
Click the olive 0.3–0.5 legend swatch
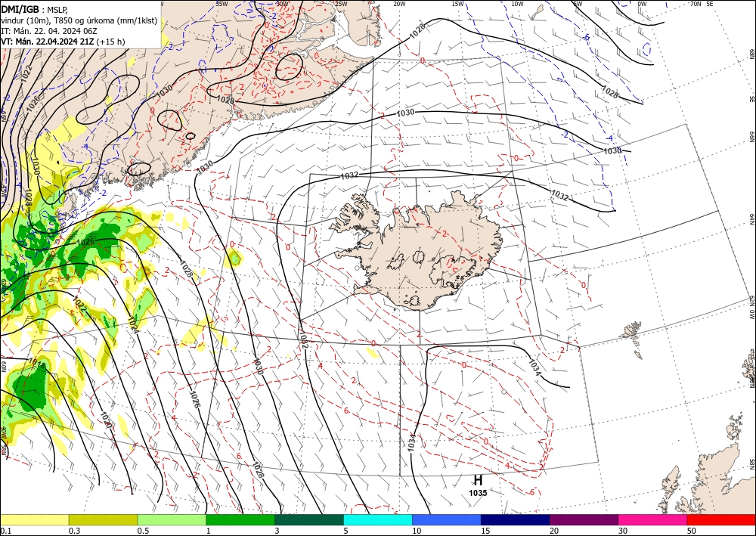pos(103,519)
